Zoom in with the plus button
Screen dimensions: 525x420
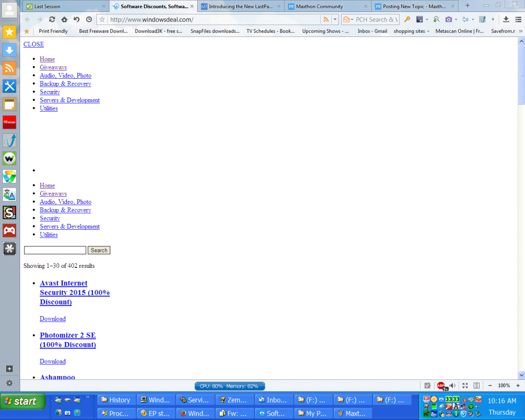[x=518, y=385]
